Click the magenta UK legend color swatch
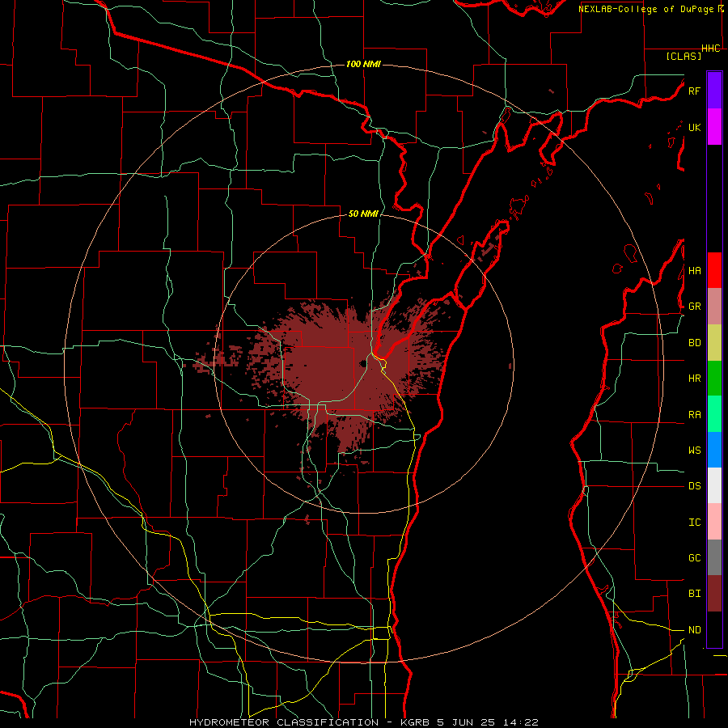Screen dimensions: 728x728 point(714,127)
